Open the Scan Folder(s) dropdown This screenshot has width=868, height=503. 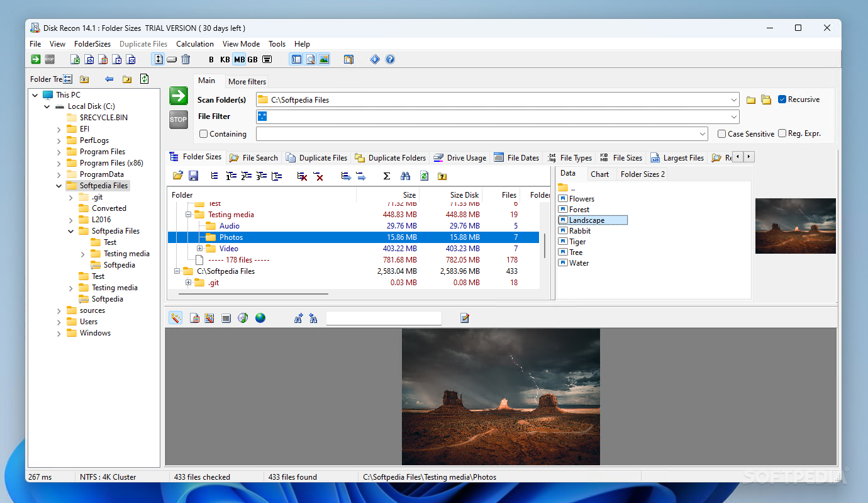coord(734,99)
